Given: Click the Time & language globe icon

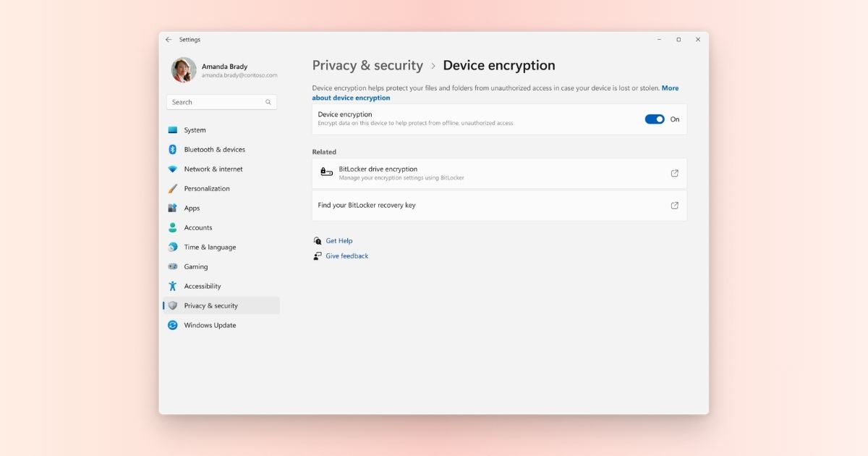Looking at the screenshot, I should [x=173, y=247].
